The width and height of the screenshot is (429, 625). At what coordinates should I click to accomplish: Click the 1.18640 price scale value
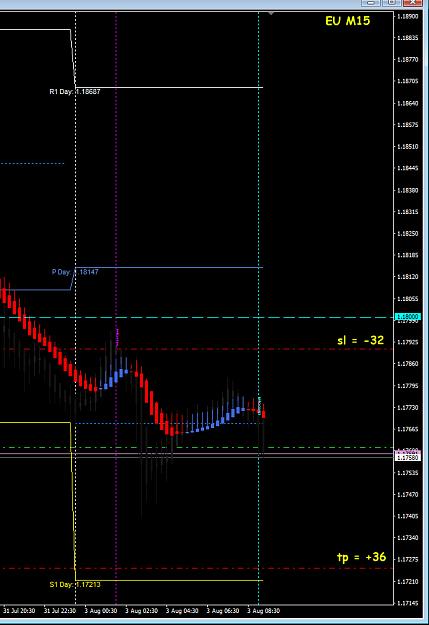click(408, 103)
